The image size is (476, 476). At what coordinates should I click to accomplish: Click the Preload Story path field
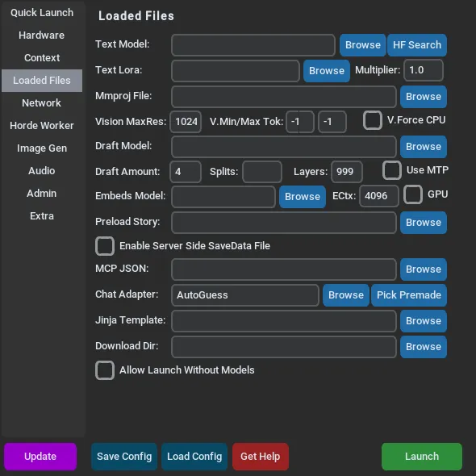(x=284, y=223)
